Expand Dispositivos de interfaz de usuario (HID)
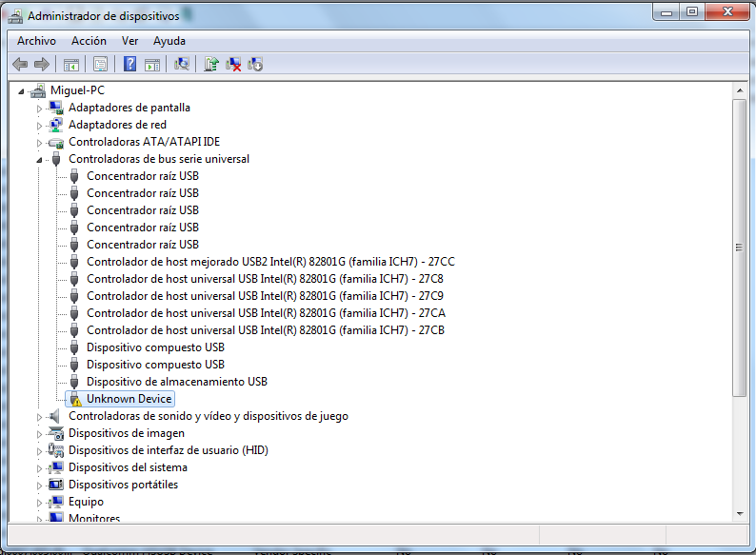Viewport: 756px width, 555px height. [39, 451]
